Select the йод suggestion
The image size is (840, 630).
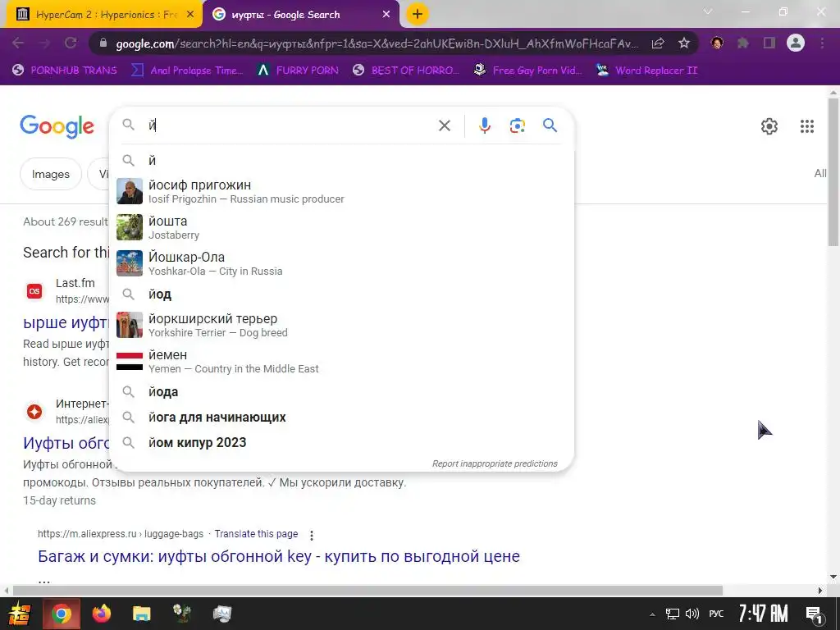point(341,294)
